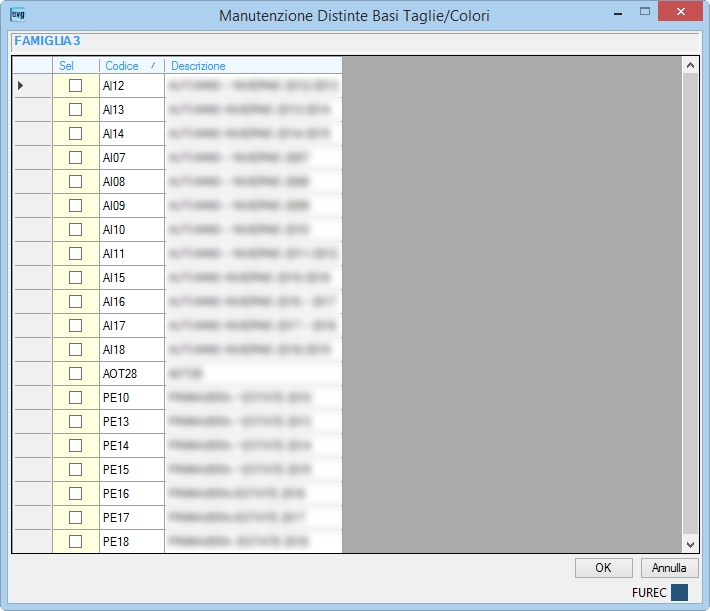Enable the checkbox for PE18
This screenshot has height=611, width=710.
point(75,541)
